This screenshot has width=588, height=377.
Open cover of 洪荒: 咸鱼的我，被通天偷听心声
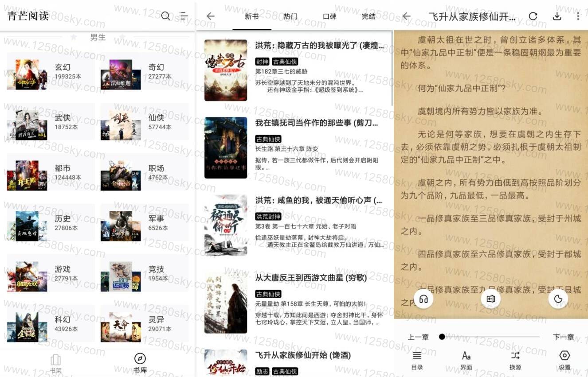[x=226, y=225]
